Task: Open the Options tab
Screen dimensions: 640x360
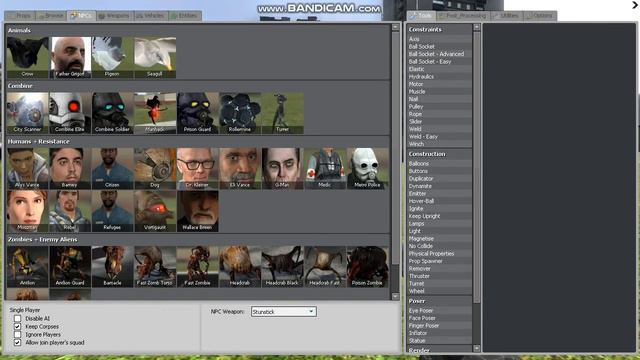Action: (x=540, y=16)
